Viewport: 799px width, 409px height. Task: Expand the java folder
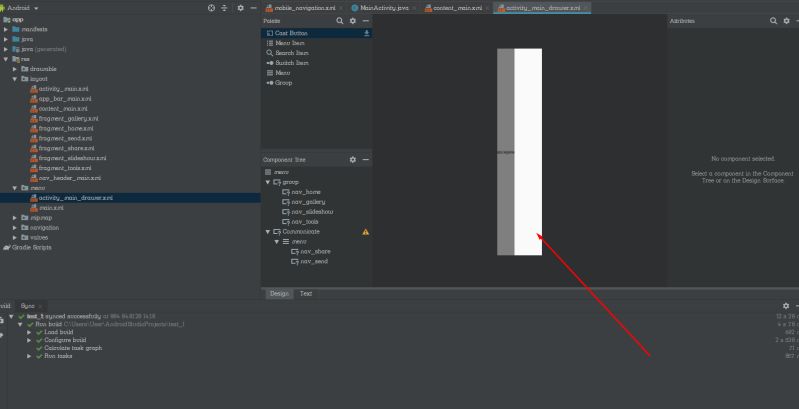(6, 39)
